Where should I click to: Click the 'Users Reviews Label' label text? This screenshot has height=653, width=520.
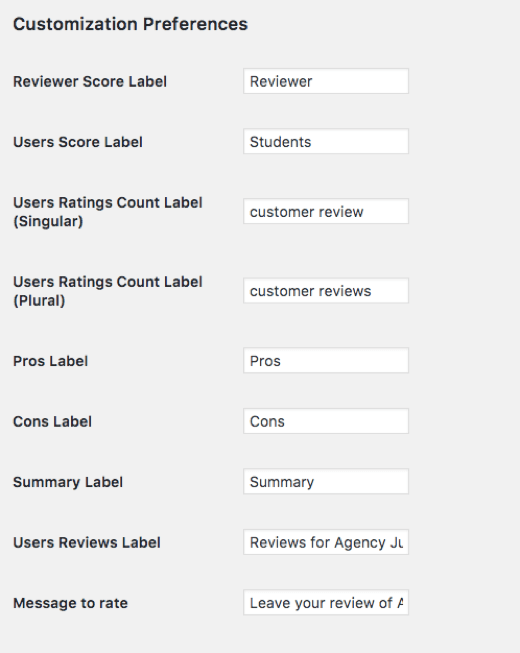(87, 543)
